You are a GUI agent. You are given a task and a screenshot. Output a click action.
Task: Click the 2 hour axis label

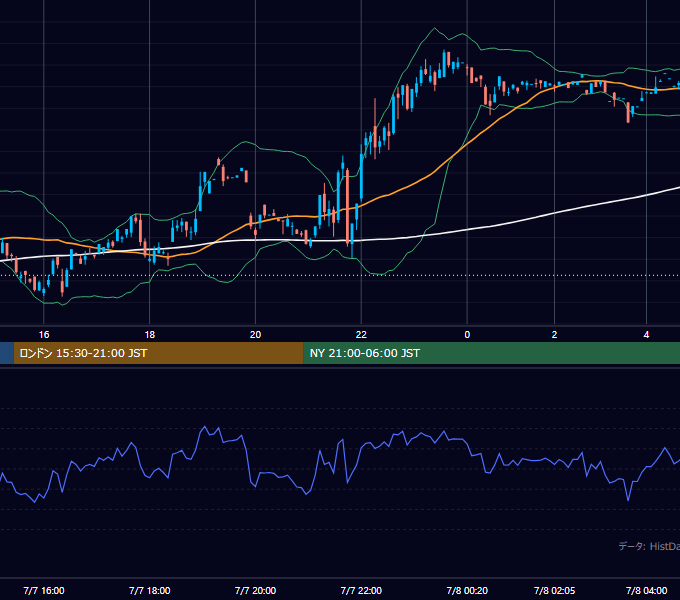(554, 335)
